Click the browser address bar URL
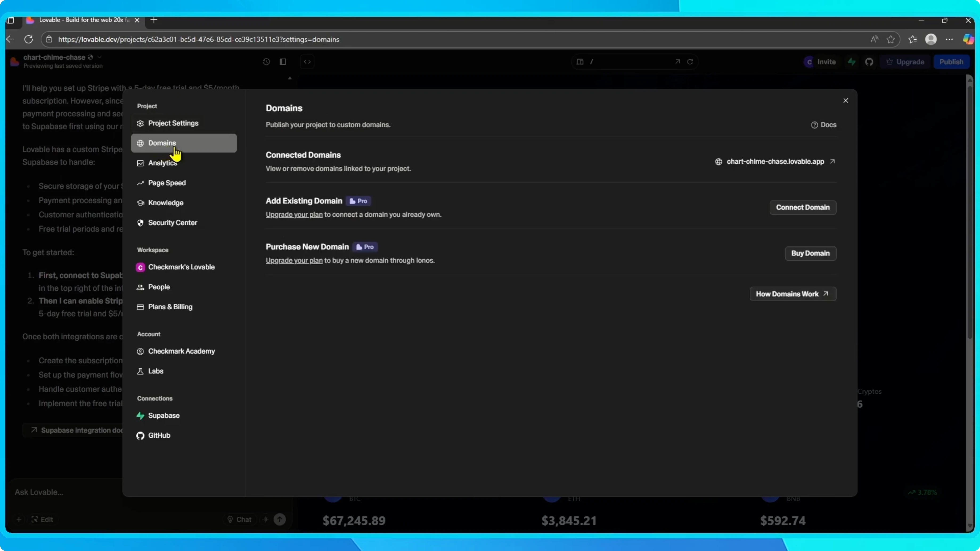Screen dimensions: 980x551 pos(199,39)
